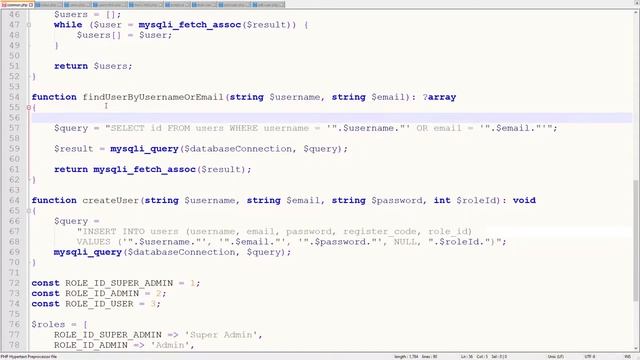Collapse the while loop fold at line 47
This screenshot has height=360, width=640.
(x=29, y=25)
